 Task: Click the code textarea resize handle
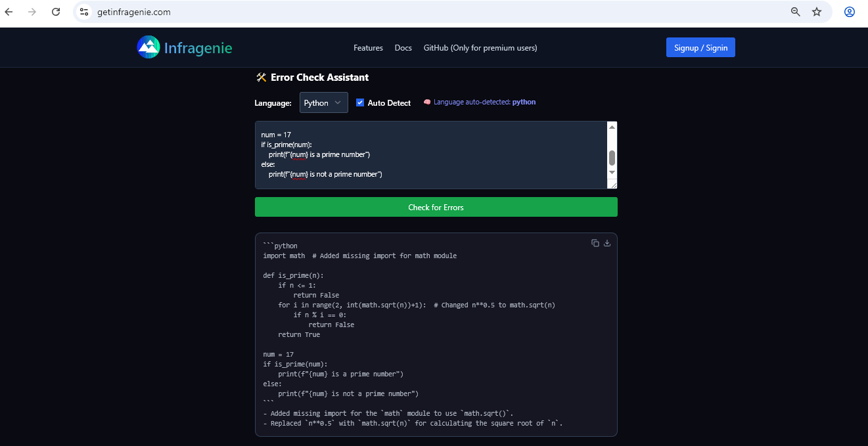pos(612,185)
